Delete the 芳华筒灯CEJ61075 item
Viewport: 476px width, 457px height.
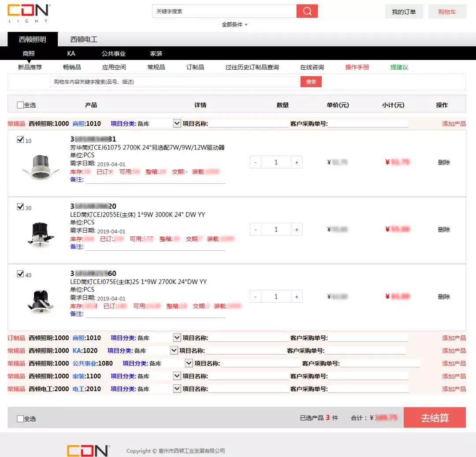point(444,162)
